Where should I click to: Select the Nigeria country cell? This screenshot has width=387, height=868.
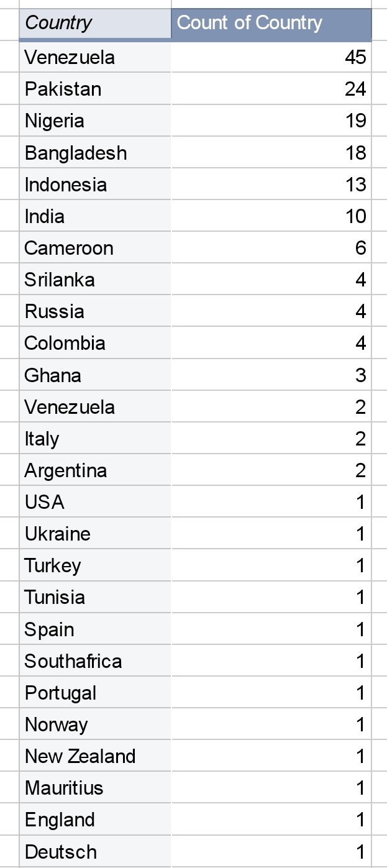tap(95, 121)
